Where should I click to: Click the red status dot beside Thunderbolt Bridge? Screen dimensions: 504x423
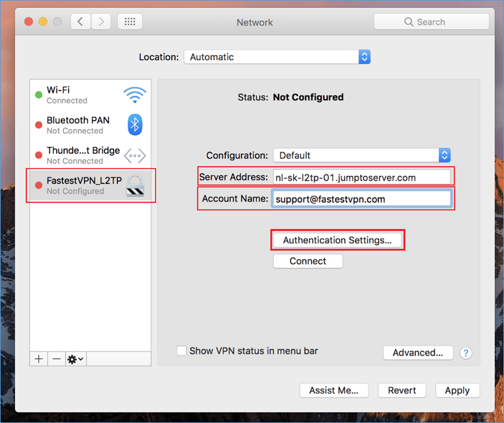point(38,155)
